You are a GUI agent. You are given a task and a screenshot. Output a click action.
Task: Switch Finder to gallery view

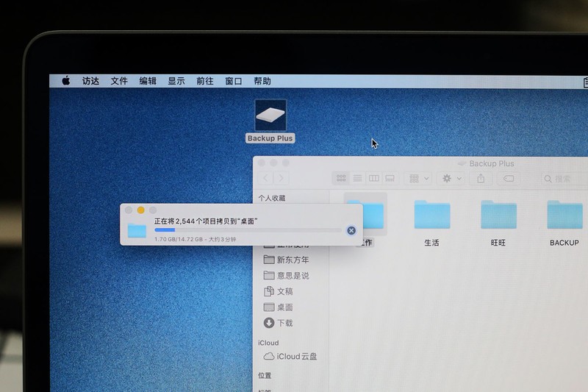tap(390, 178)
